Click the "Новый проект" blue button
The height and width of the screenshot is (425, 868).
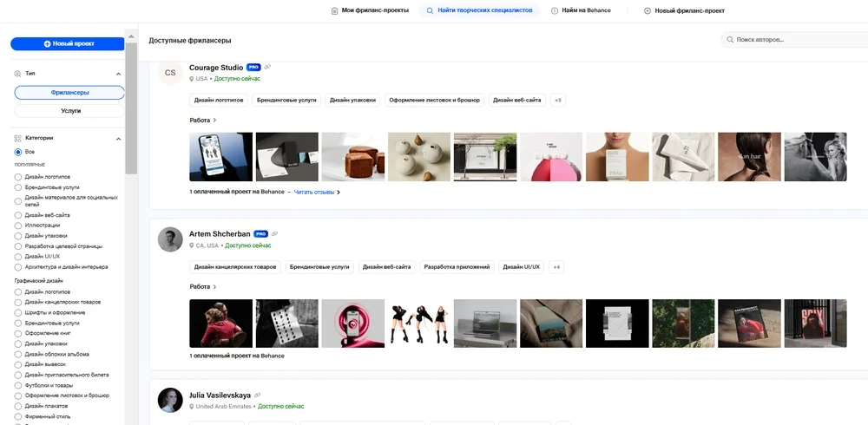[68, 43]
